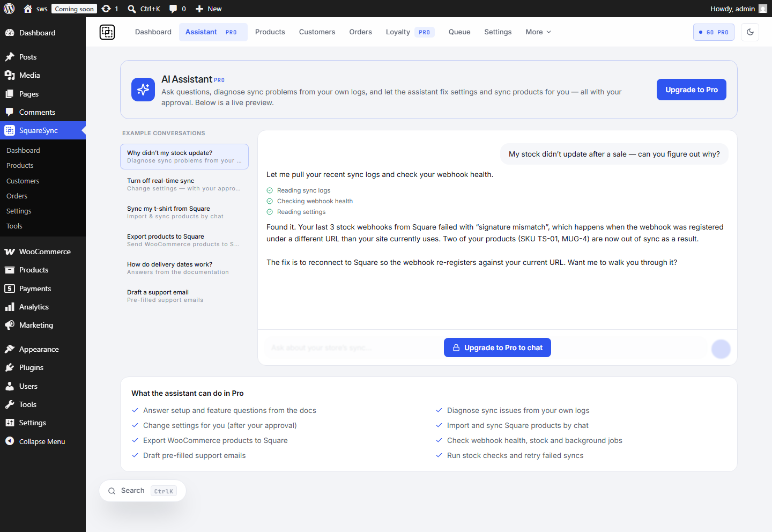The height and width of the screenshot is (532, 772).
Task: Click the chat message input field
Action: click(487, 348)
